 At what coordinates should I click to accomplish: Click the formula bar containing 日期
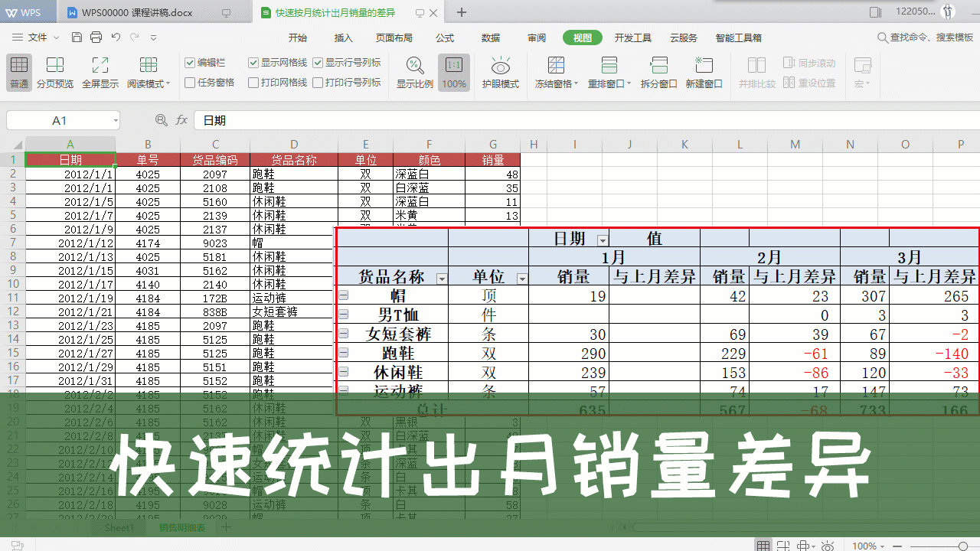point(536,121)
